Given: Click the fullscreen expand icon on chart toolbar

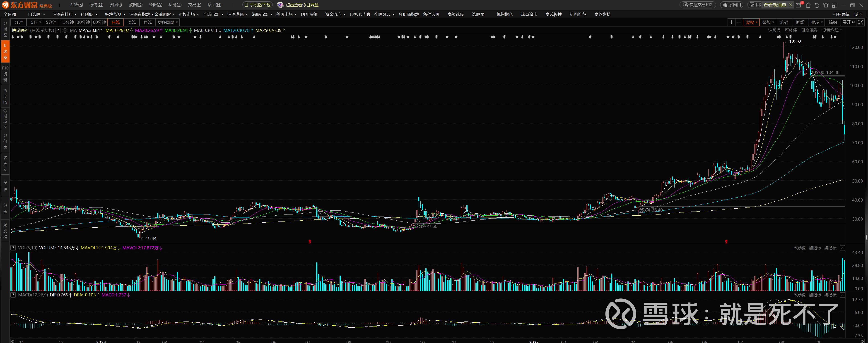Looking at the screenshot, I should 861,22.
